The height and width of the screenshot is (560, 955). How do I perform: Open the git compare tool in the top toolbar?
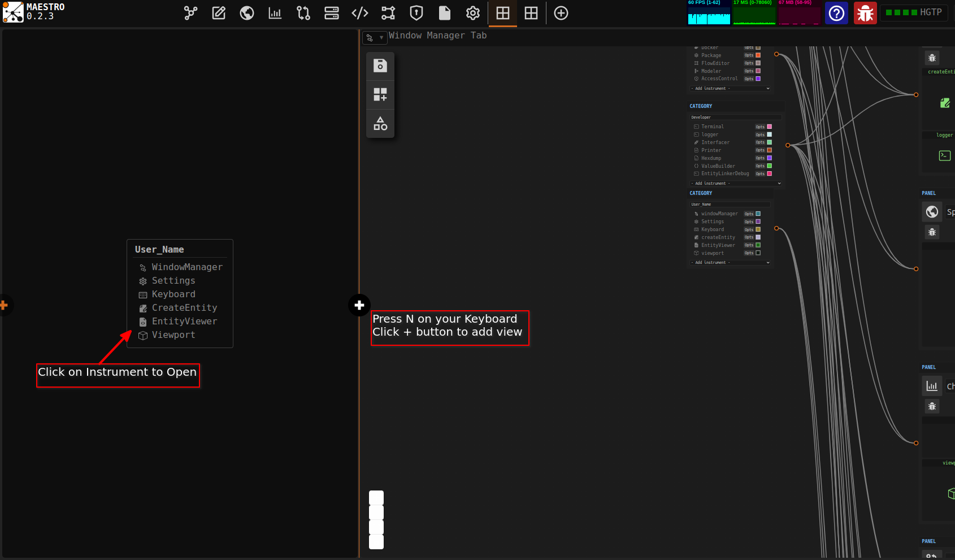click(x=303, y=13)
